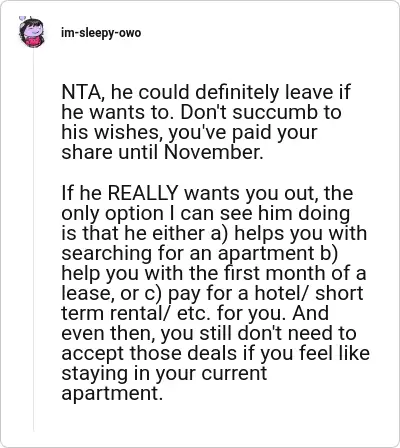The image size is (400, 448).
Task: Click the text "b)" after the word apartment
Action: tap(327, 253)
